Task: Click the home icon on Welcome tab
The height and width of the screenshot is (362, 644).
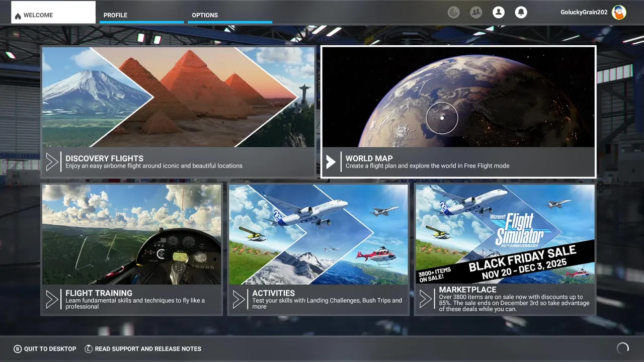Action: [x=18, y=16]
